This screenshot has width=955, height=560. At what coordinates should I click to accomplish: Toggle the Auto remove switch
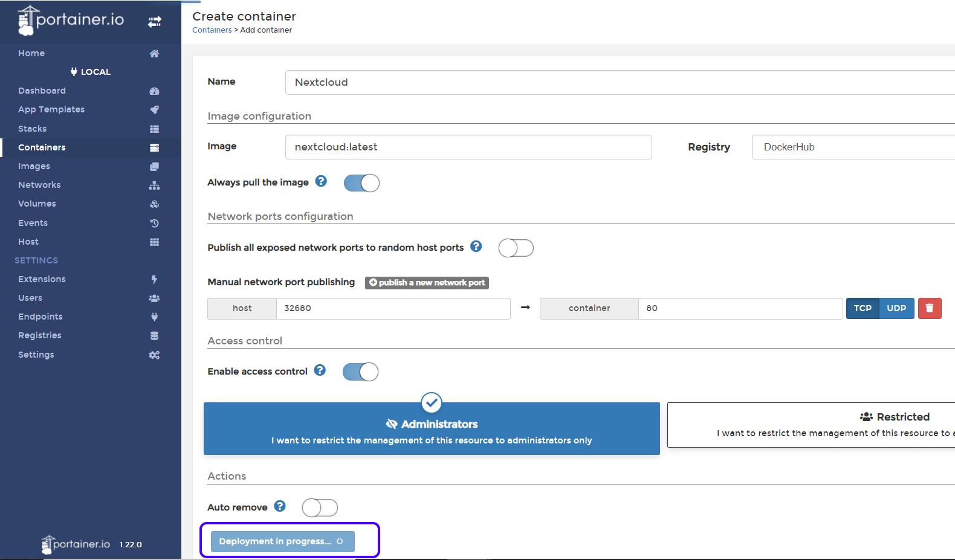[320, 507]
